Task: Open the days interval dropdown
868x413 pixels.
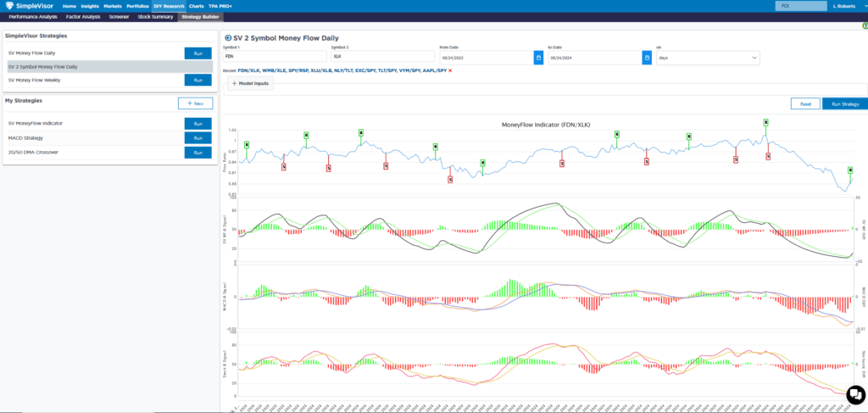Action: point(708,58)
